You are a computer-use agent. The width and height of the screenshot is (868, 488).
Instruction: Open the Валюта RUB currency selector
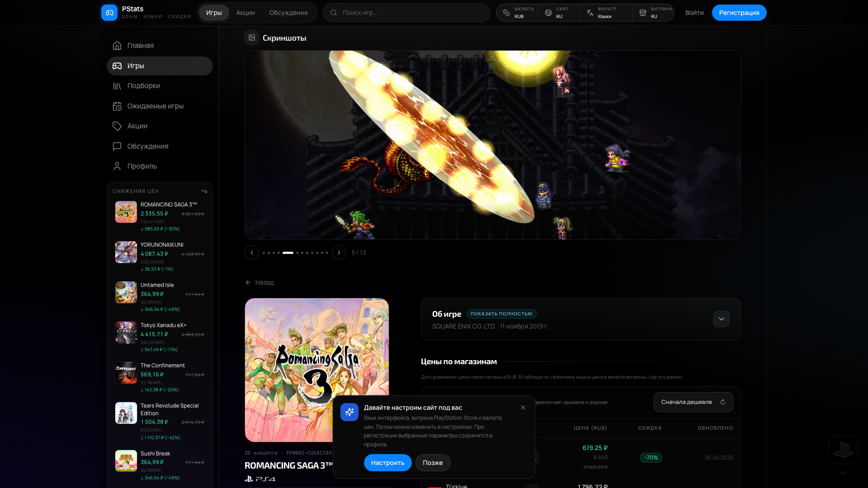(518, 13)
